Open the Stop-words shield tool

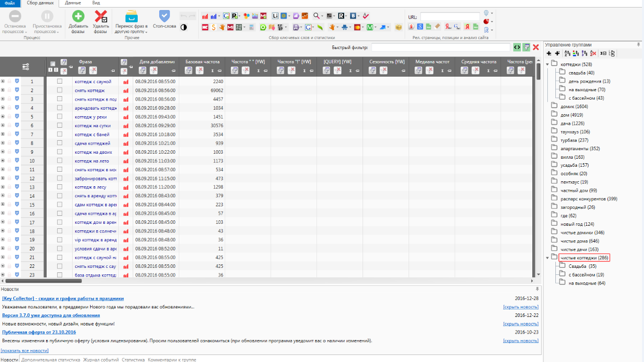(x=164, y=16)
